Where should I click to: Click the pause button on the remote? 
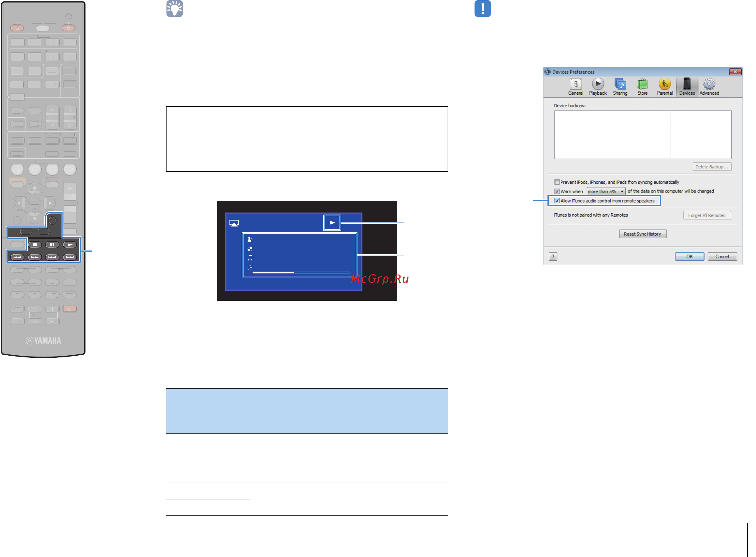pyautogui.click(x=52, y=245)
